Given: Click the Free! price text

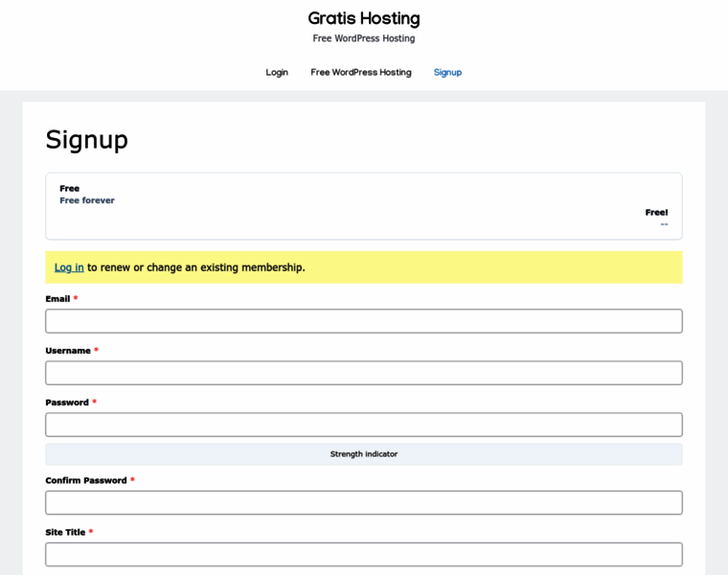Looking at the screenshot, I should 656,213.
